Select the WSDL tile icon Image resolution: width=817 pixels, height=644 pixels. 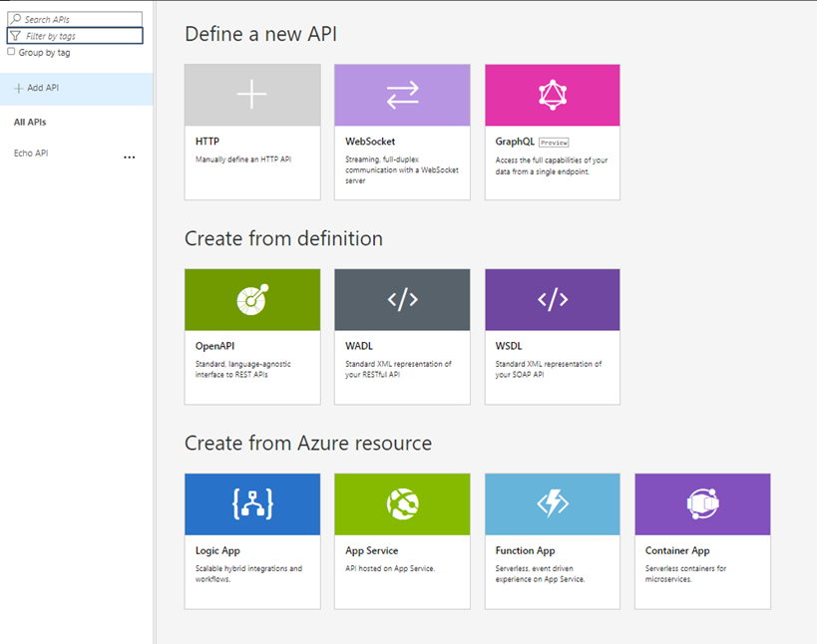pos(552,298)
